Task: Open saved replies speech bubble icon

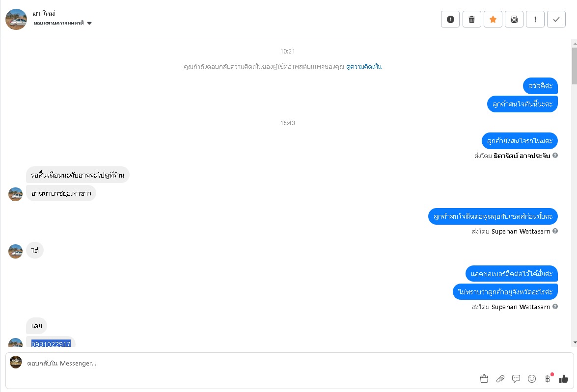Action: point(516,379)
